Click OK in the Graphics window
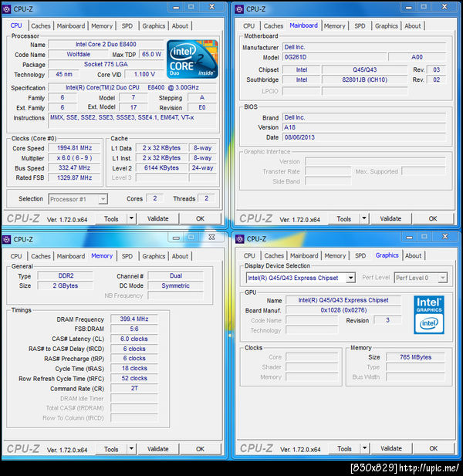The width and height of the screenshot is (463, 476). [x=434, y=448]
